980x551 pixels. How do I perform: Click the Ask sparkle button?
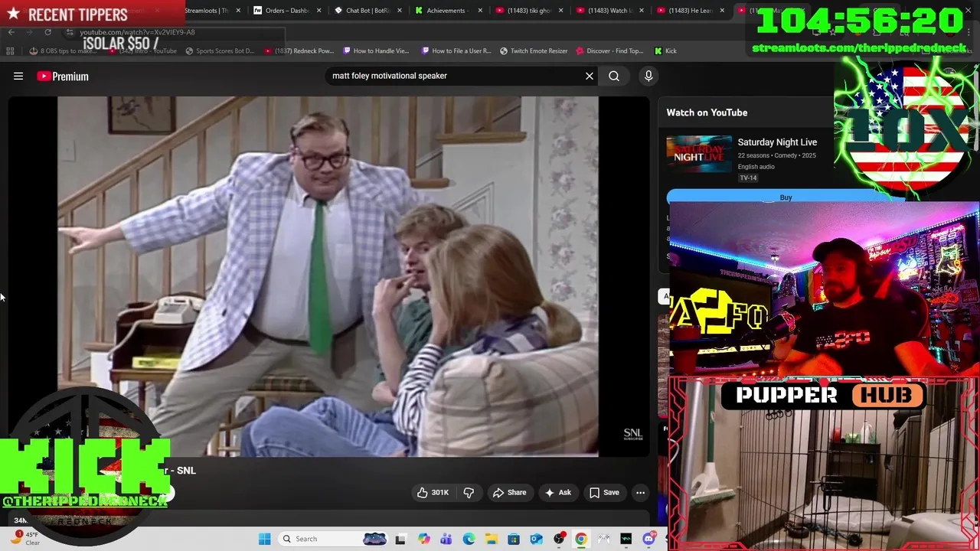pos(557,492)
